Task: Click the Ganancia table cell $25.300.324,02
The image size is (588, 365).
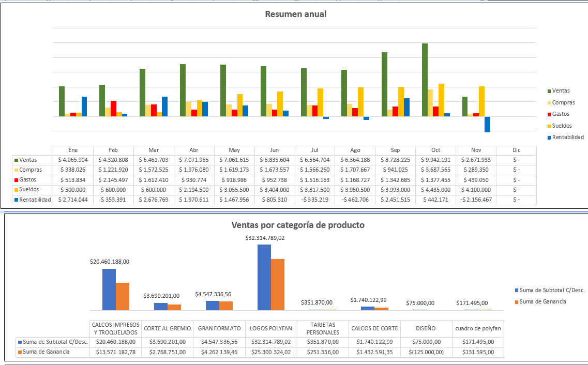Action: click(x=271, y=352)
